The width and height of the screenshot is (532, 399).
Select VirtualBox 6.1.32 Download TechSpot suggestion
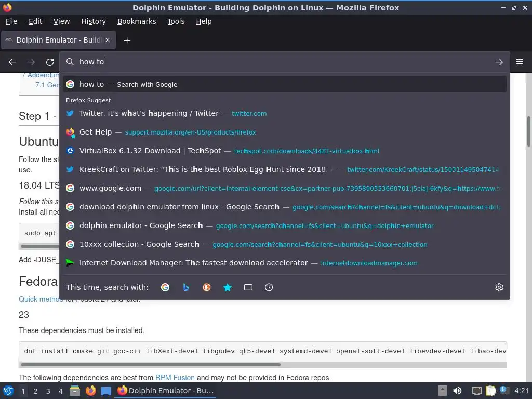point(284,151)
